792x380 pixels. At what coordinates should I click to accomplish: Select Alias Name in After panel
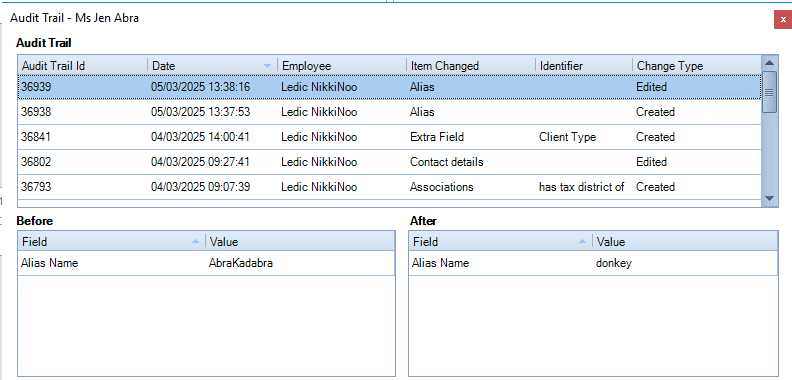[x=440, y=263]
